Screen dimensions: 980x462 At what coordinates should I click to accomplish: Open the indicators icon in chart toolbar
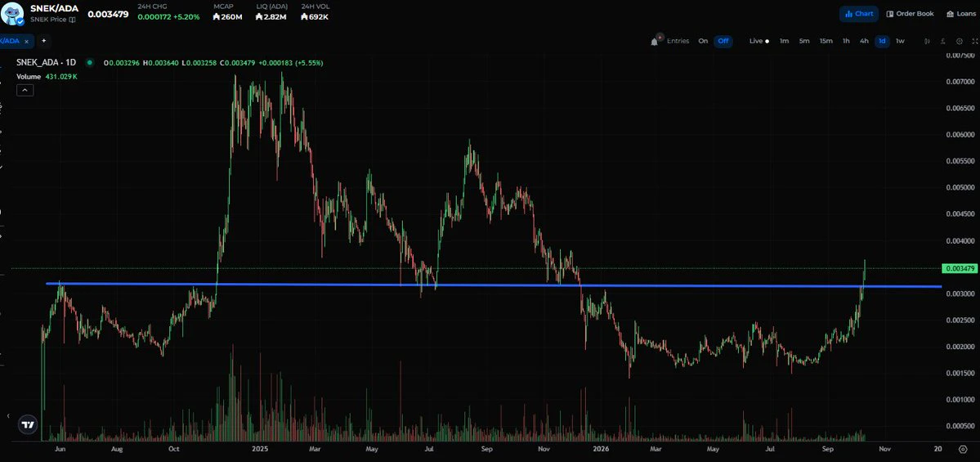(x=942, y=41)
